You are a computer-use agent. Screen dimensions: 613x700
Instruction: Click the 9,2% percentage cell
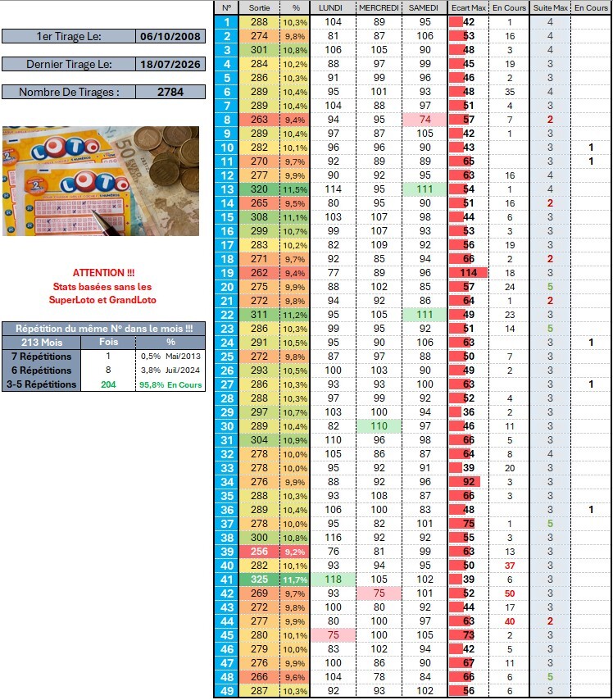(x=295, y=552)
